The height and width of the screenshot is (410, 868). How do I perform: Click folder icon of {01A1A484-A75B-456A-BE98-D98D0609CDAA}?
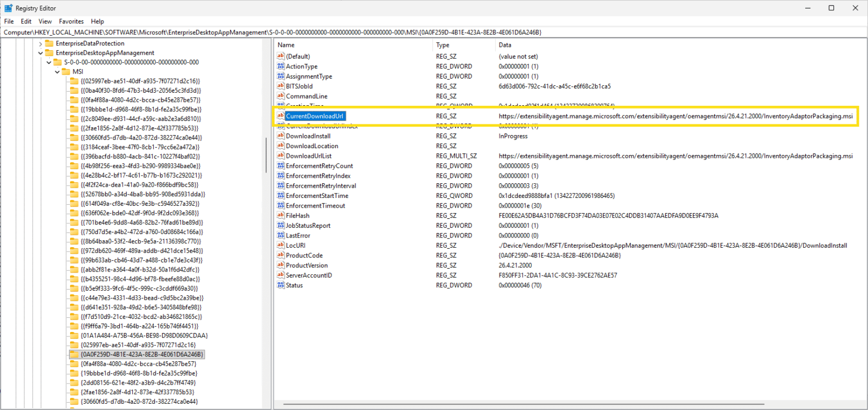click(74, 335)
